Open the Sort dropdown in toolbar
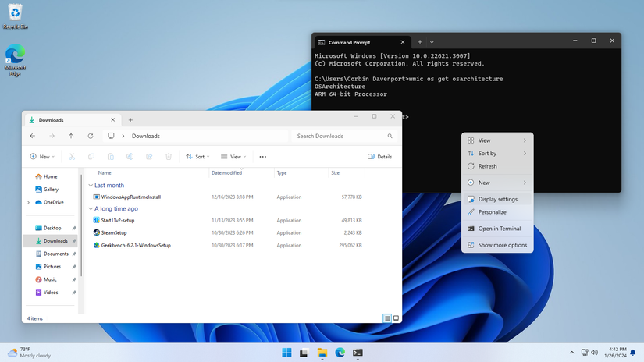644x362 pixels. tap(197, 156)
